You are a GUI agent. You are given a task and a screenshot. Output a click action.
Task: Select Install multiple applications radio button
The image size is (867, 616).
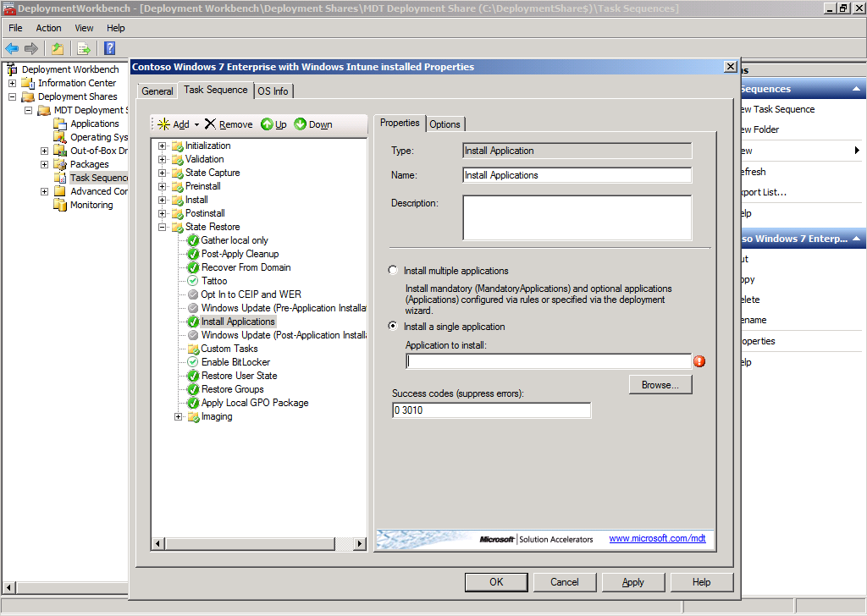coord(392,271)
